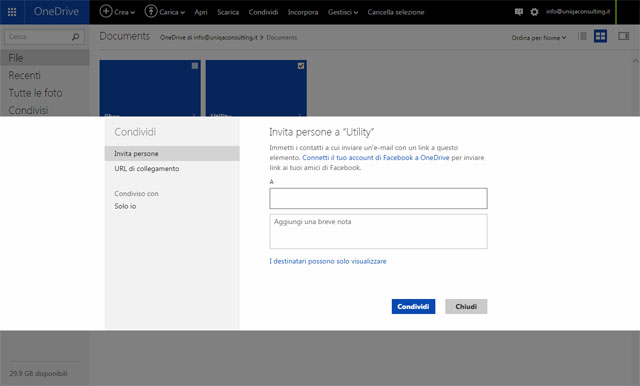Open the Crea dropdown menu
Viewport: 640px width, 386px height.
tap(124, 12)
